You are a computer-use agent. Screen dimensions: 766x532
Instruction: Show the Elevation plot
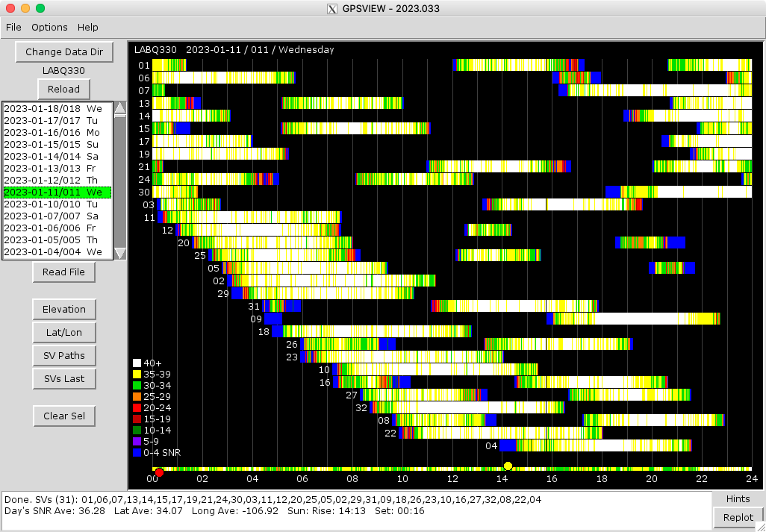pyautogui.click(x=64, y=309)
